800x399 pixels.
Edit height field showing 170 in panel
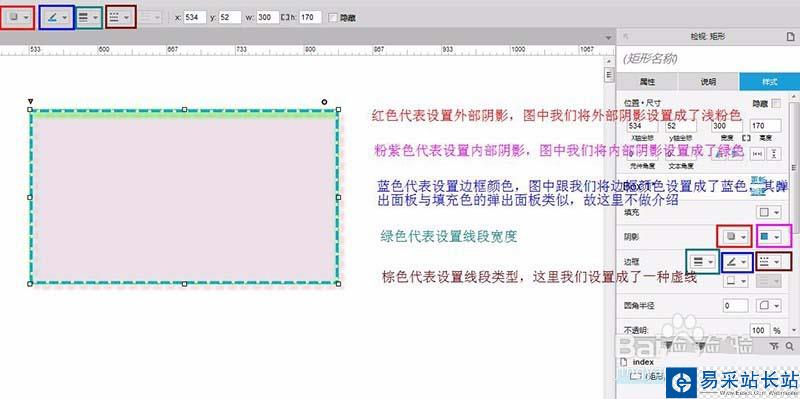tap(765, 126)
